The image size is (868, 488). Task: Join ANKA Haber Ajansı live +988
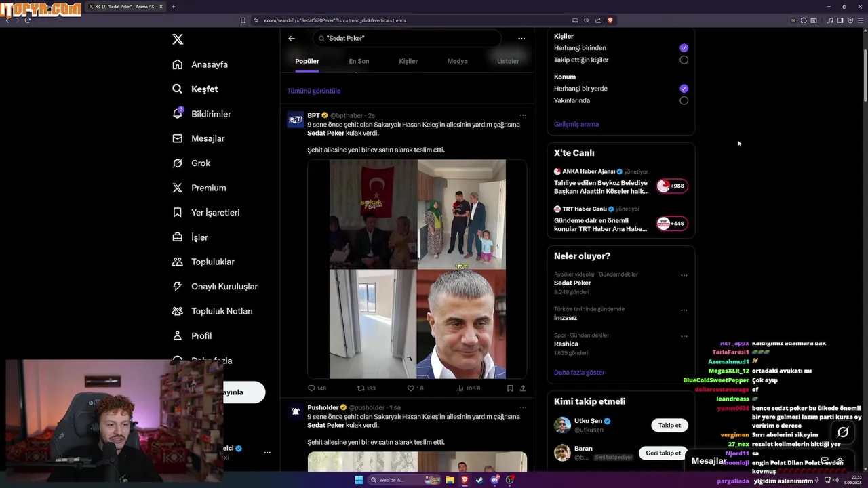[x=672, y=186]
